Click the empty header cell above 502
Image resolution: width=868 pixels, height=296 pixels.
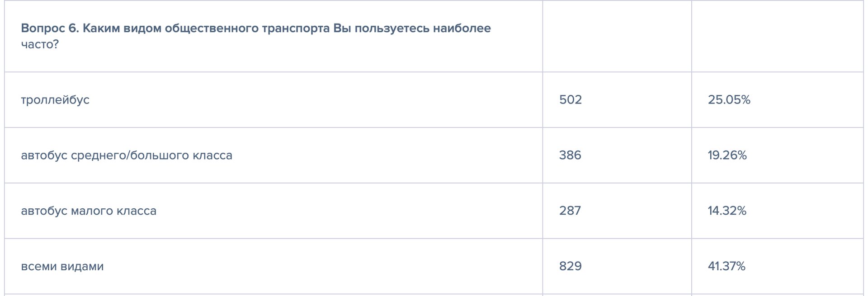coord(617,36)
